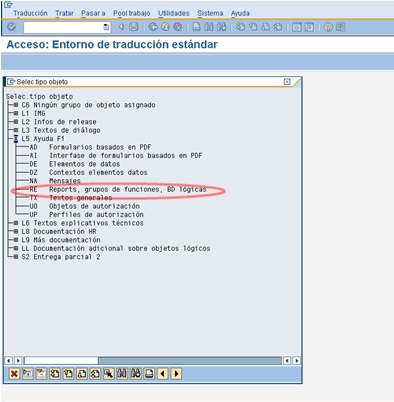
Task: Click the First page icon in dialog toolbar
Action: (55, 374)
